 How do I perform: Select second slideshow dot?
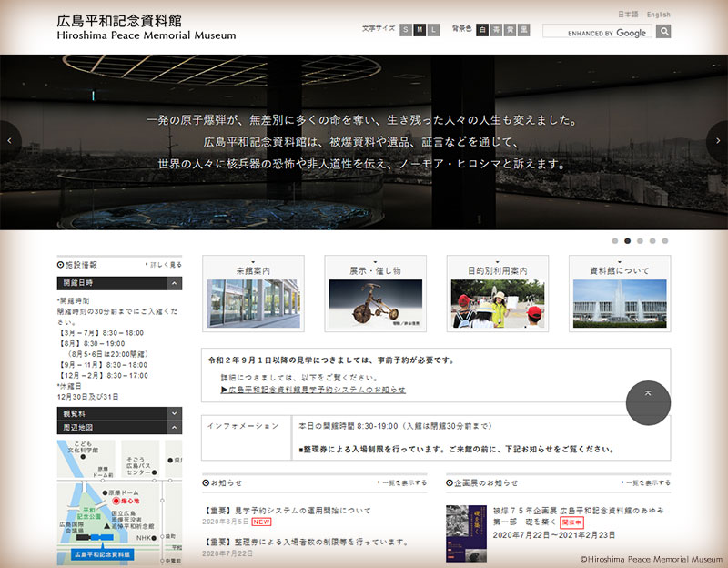coord(627,240)
